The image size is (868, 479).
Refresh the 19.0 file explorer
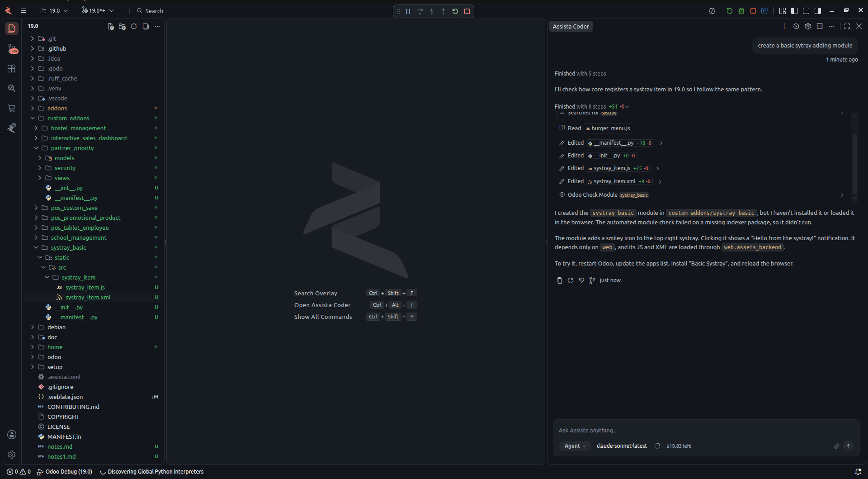[134, 26]
